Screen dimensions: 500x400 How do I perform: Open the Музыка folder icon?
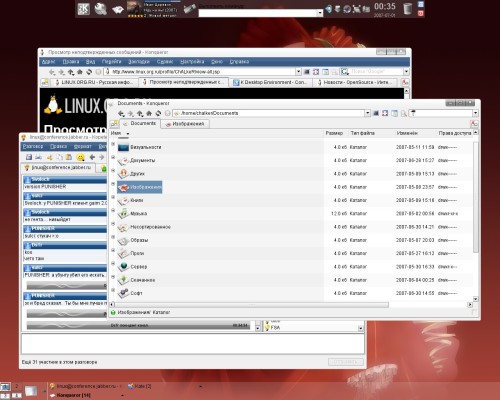[124, 213]
